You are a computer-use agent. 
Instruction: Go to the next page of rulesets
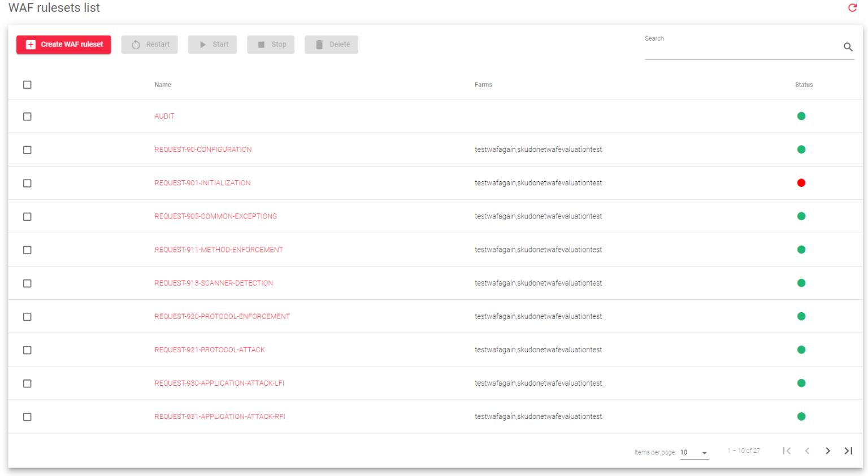(x=828, y=451)
